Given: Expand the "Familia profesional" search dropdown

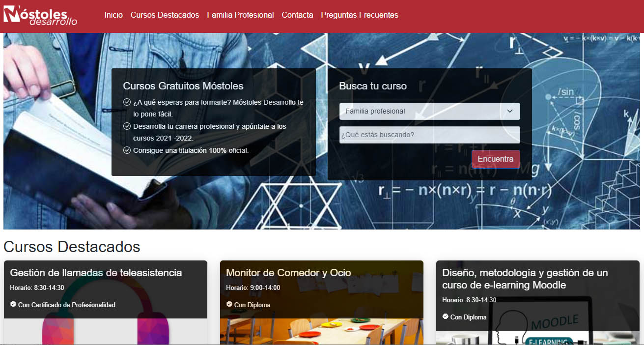Looking at the screenshot, I should click(429, 111).
